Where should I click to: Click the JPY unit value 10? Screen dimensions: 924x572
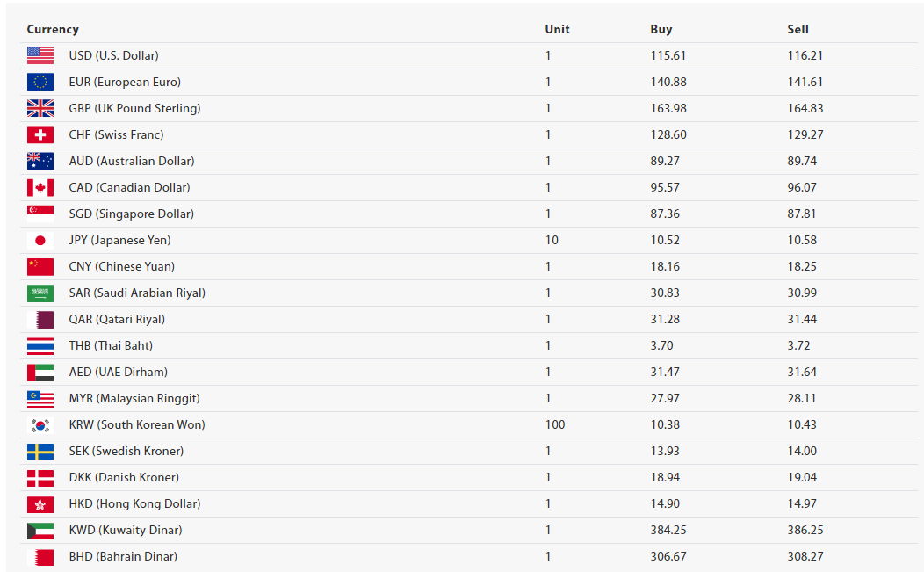coord(552,240)
